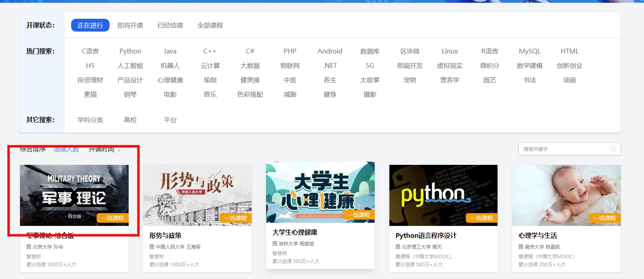The image size is (644, 279).
Task: Search hot keyword Java
Action: [170, 51]
